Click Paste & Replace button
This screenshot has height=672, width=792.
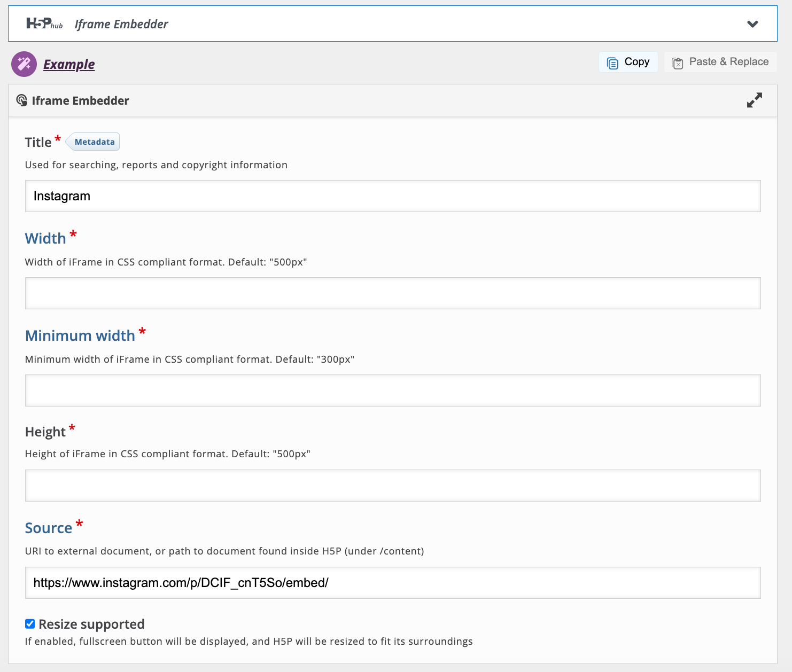720,62
